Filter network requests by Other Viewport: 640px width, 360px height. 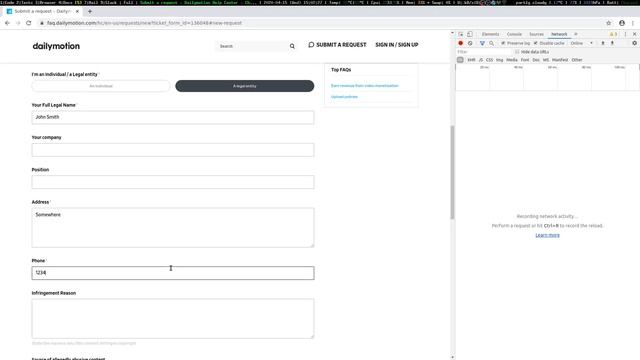tap(577, 60)
